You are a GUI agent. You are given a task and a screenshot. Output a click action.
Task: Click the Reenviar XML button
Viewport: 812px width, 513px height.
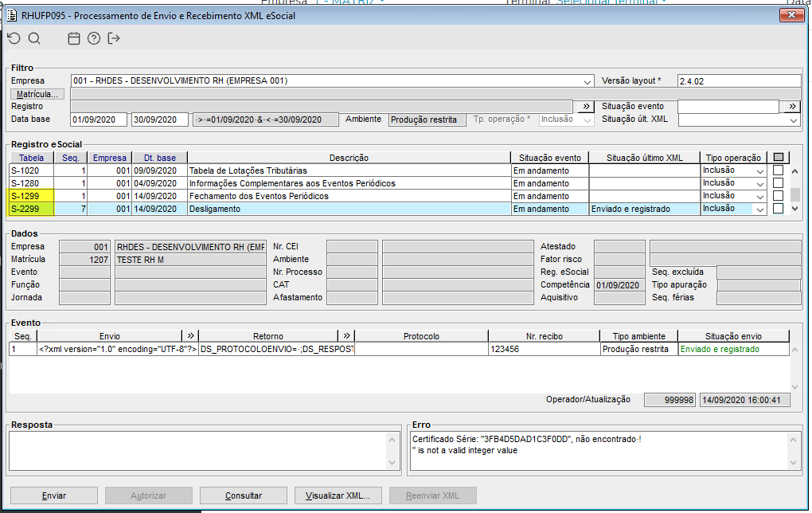pos(432,495)
